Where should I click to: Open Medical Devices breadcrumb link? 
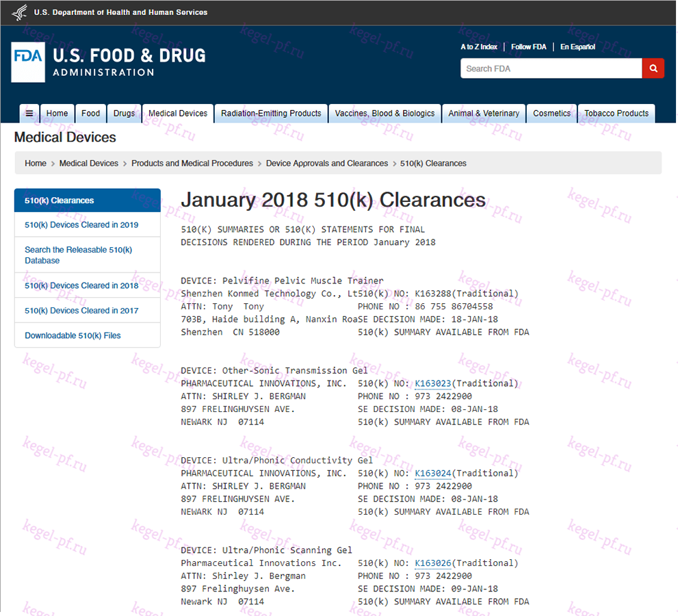point(89,163)
